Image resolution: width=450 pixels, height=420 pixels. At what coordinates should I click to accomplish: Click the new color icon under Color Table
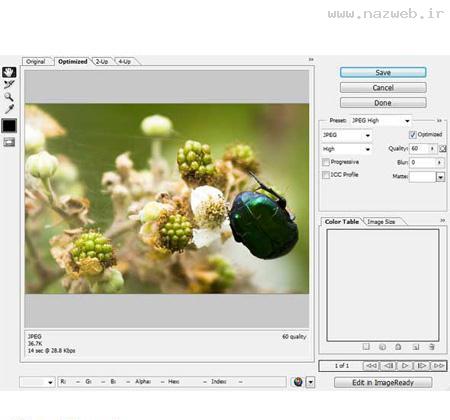point(416,347)
